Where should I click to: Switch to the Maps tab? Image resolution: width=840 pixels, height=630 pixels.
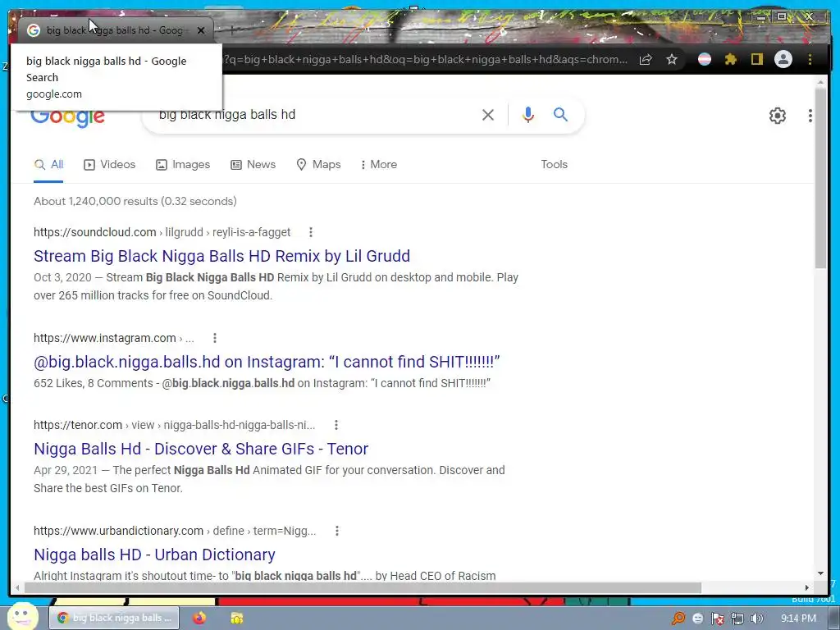[318, 164]
